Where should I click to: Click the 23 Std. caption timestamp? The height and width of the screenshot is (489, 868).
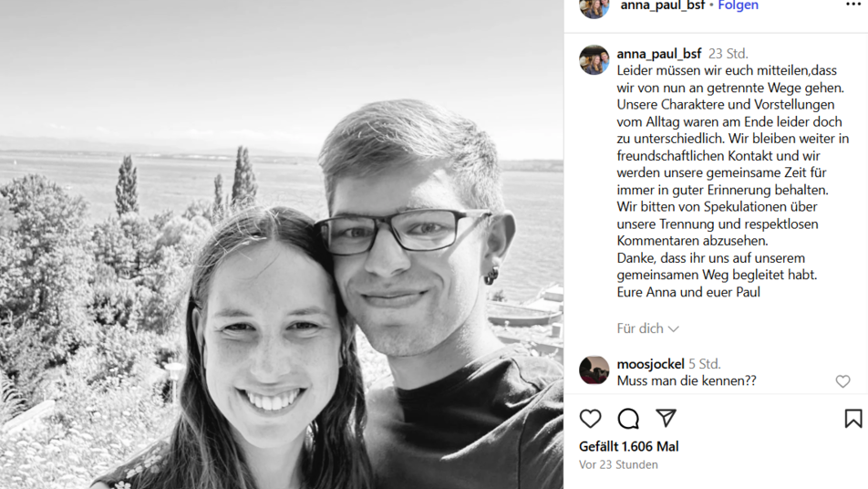[728, 54]
